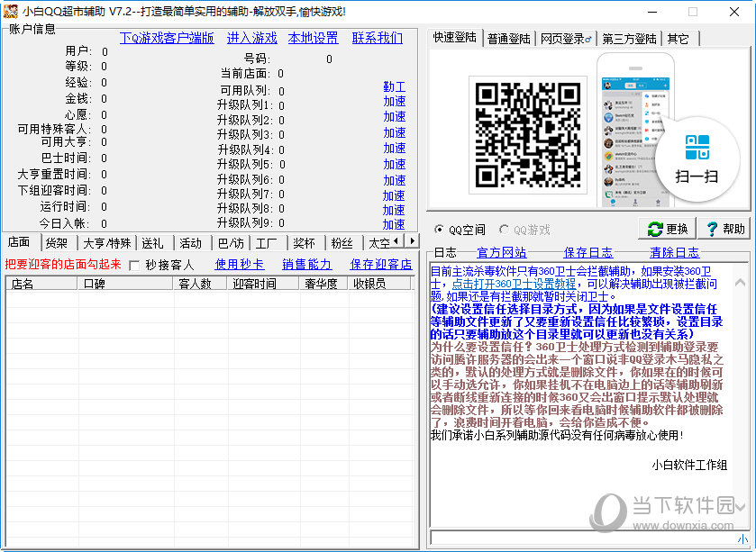Switch to the 巴/访 tab
The width and height of the screenshot is (756, 552).
tap(231, 243)
